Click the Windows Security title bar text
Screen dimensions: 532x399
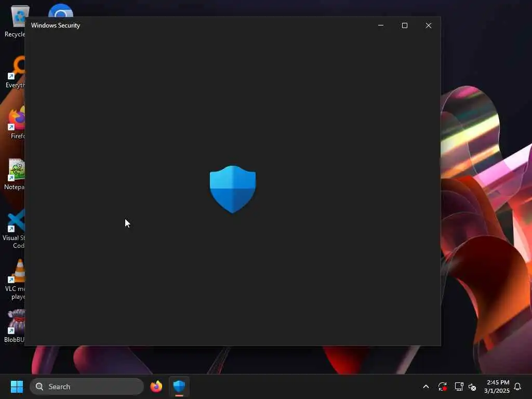56,25
